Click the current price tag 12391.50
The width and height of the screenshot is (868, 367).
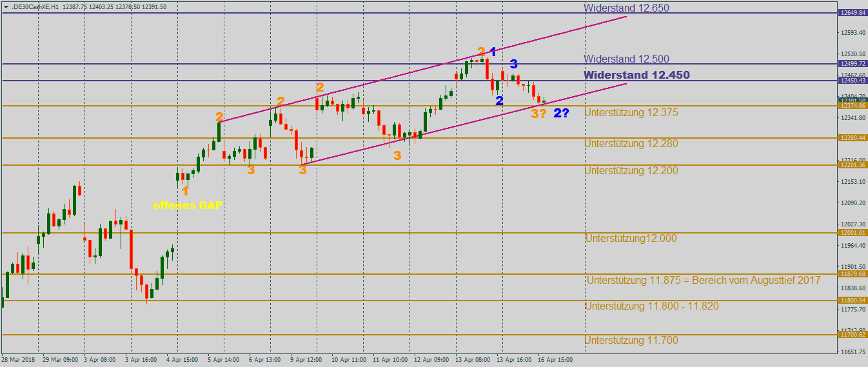click(853, 100)
